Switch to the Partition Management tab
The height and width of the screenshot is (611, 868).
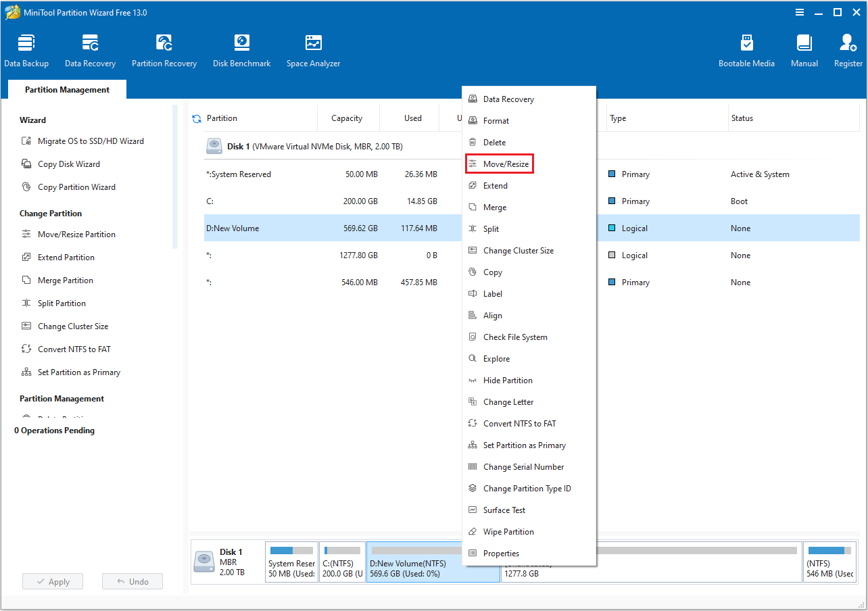coord(67,89)
